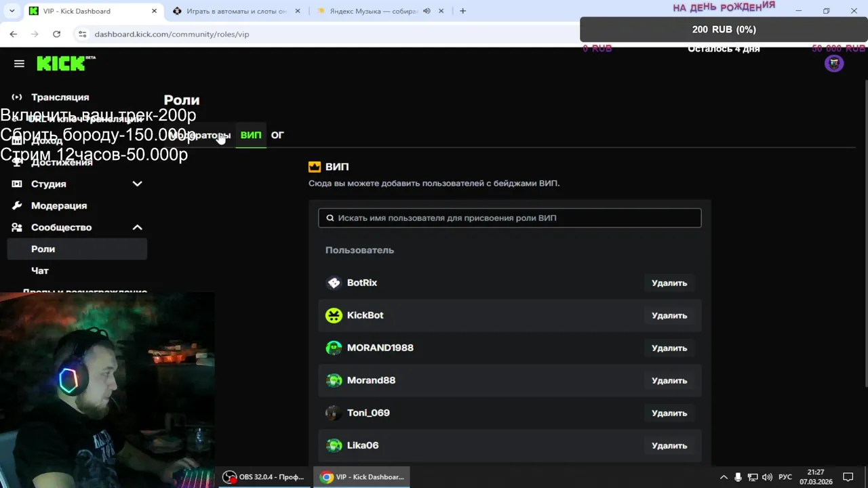Open Роли in the sidebar
This screenshot has width=868, height=488.
[x=77, y=249]
